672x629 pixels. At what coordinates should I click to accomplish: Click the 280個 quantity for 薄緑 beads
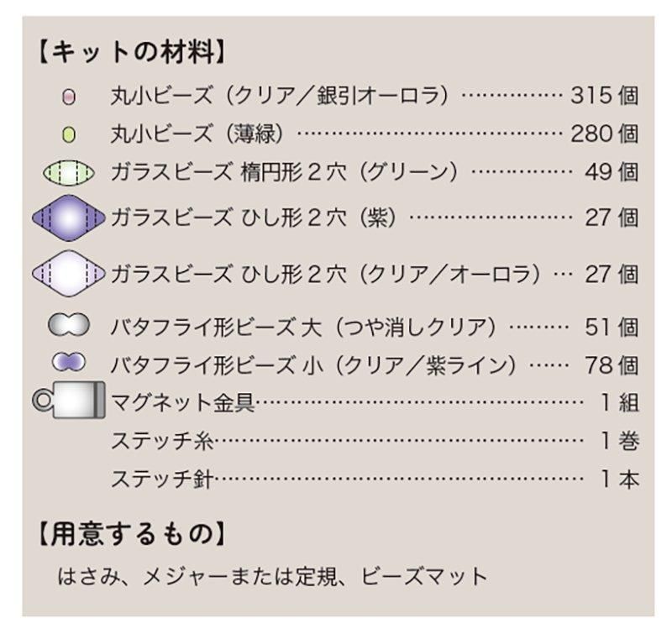[604, 134]
